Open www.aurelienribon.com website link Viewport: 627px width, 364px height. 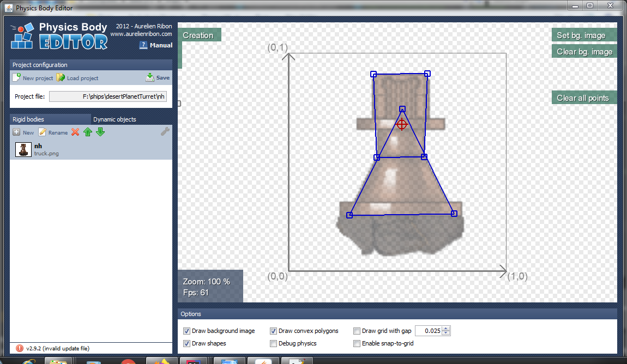pyautogui.click(x=141, y=34)
